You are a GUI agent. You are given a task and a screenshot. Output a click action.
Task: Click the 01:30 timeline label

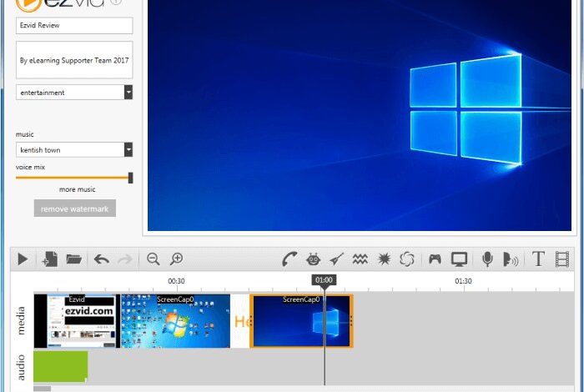coord(463,281)
